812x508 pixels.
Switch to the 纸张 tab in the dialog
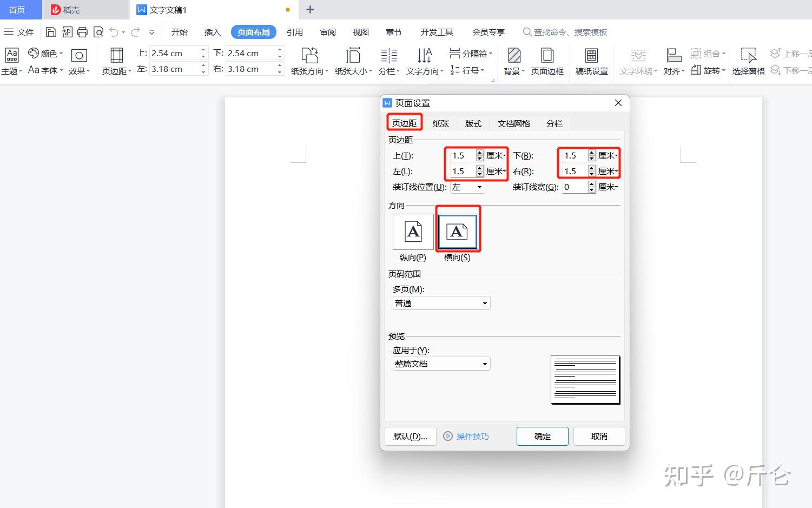click(x=440, y=123)
